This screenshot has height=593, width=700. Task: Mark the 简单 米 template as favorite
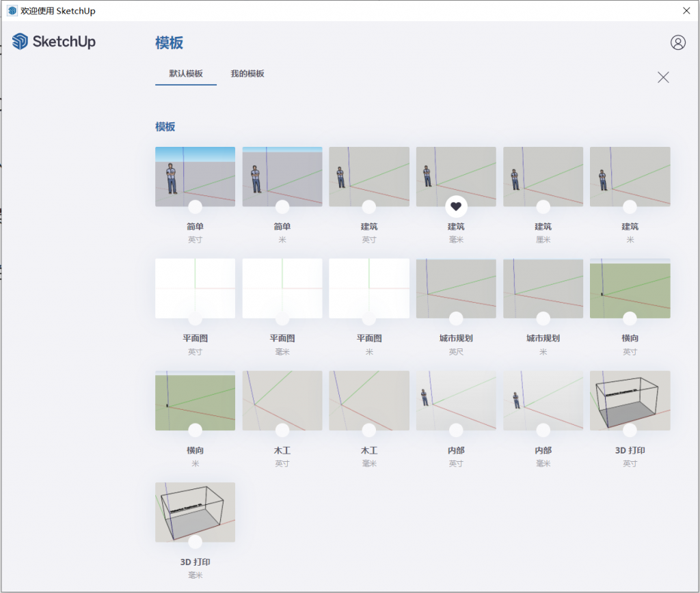[282, 206]
